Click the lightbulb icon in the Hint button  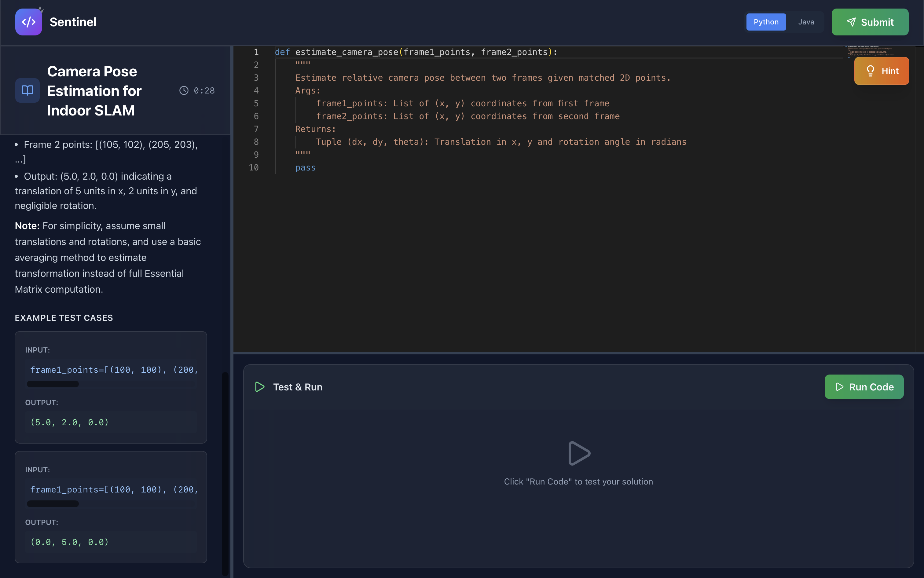(871, 71)
